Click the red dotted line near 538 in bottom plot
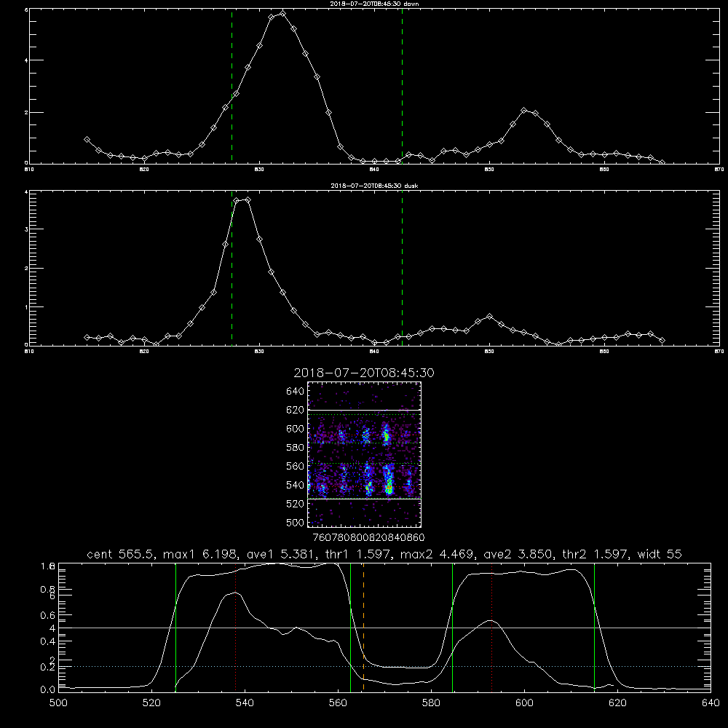Image resolution: width=728 pixels, height=728 pixels. pos(235,627)
